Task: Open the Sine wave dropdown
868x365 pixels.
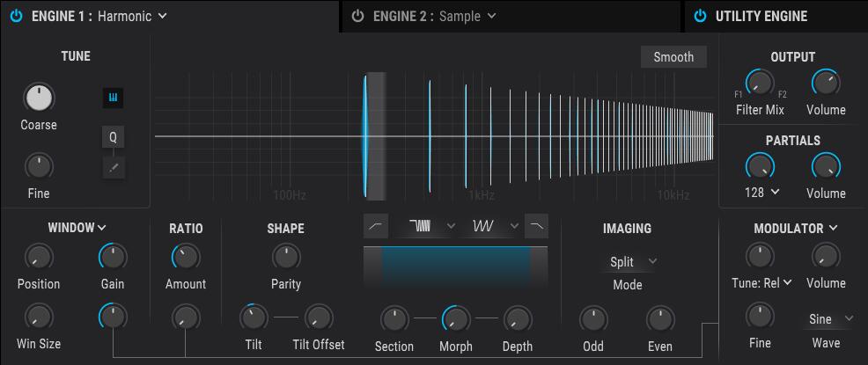Action: pyautogui.click(x=831, y=318)
